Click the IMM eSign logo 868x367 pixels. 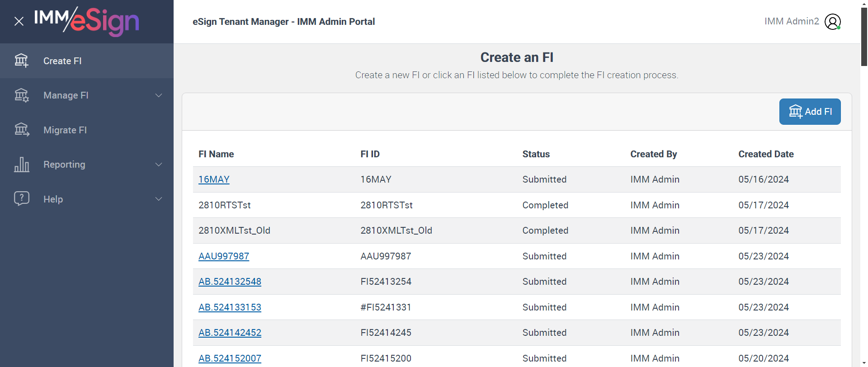87,21
